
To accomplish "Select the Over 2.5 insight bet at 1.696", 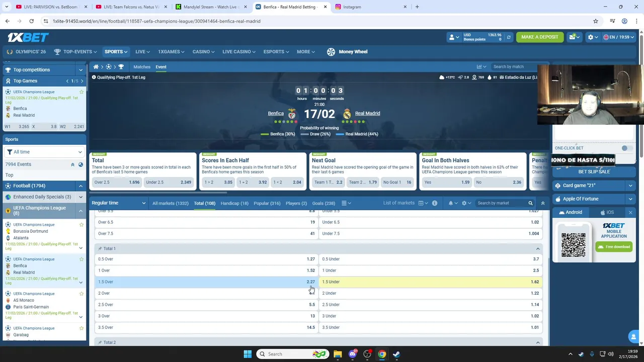I will point(116,182).
